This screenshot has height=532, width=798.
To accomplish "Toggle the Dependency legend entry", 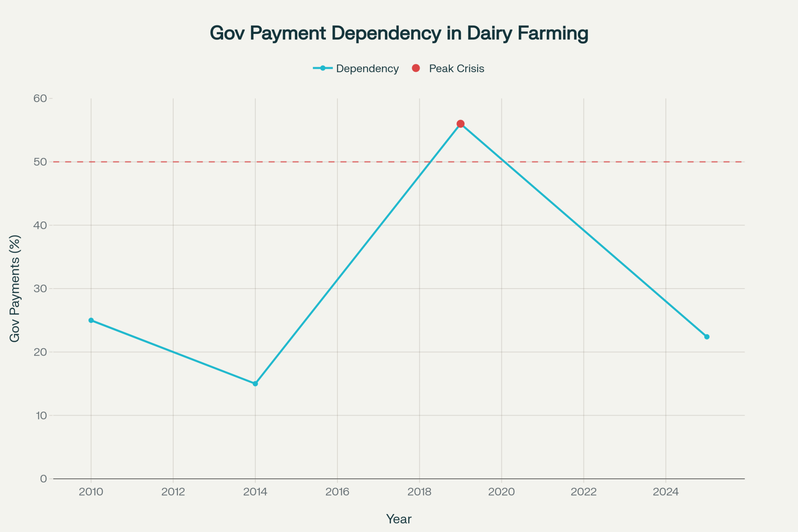I will pos(367,69).
